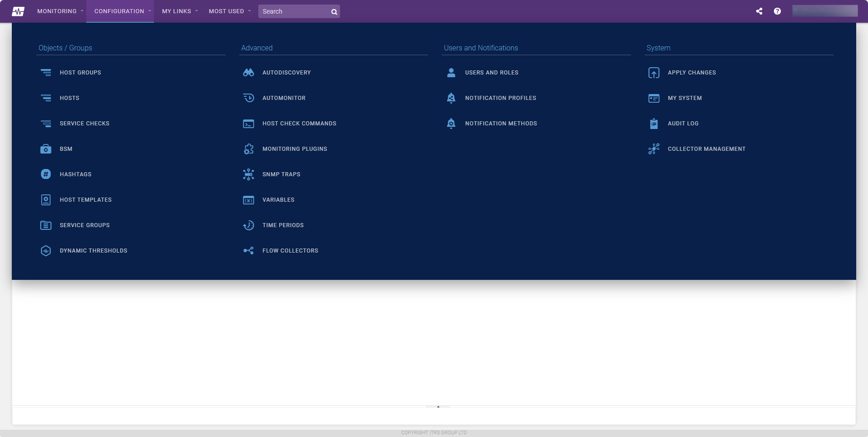Open the blurred user account menu
The height and width of the screenshot is (437, 868).
click(825, 11)
